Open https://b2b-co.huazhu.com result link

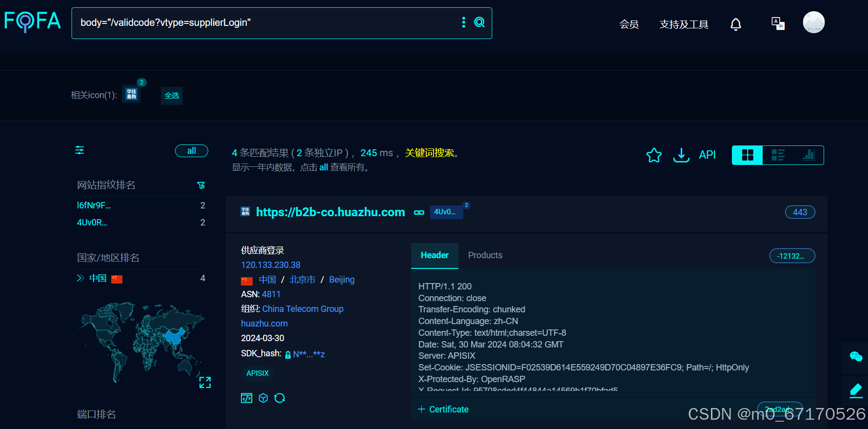point(331,212)
